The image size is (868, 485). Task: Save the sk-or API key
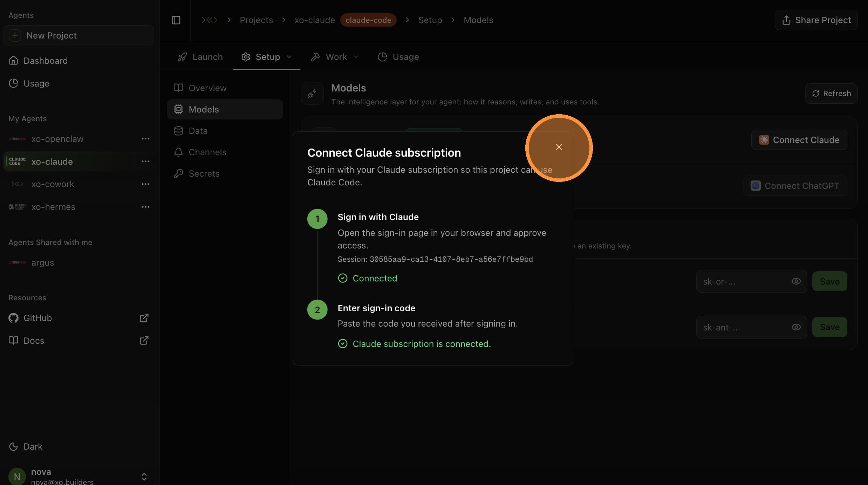(829, 281)
